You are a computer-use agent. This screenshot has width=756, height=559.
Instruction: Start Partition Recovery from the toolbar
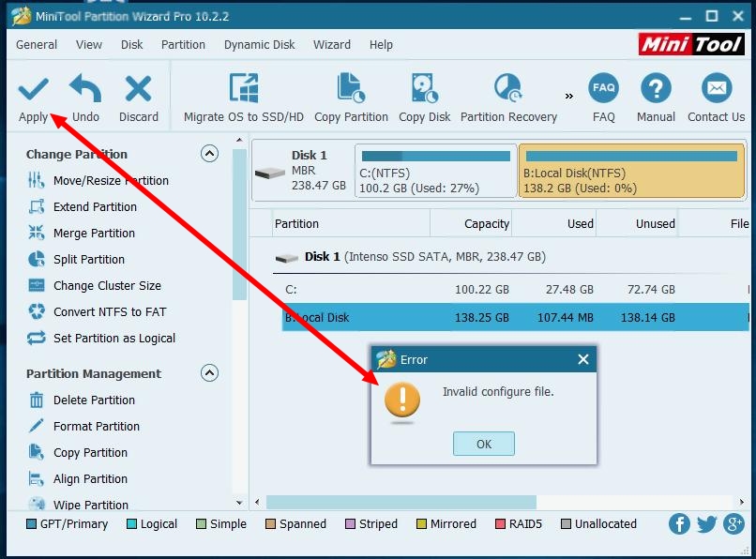click(x=508, y=98)
